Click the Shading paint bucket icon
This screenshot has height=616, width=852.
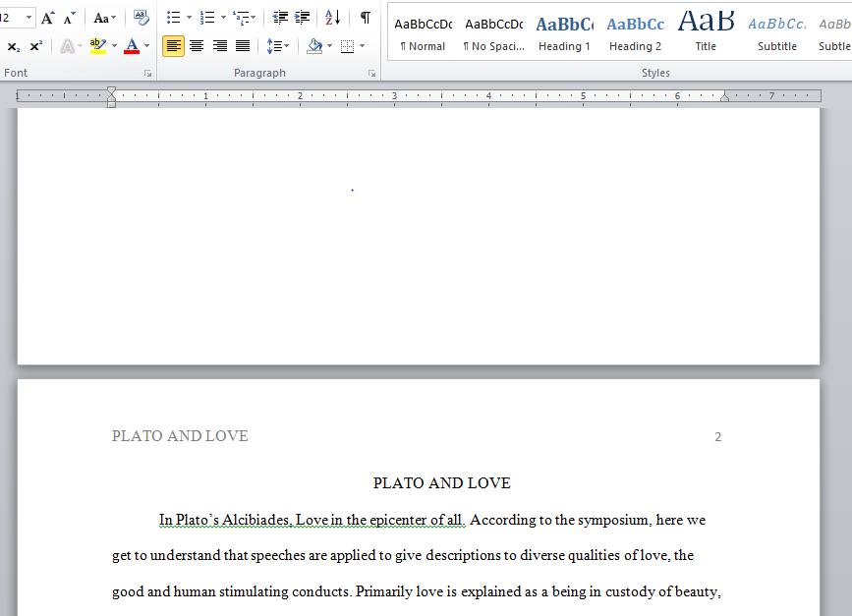(314, 46)
